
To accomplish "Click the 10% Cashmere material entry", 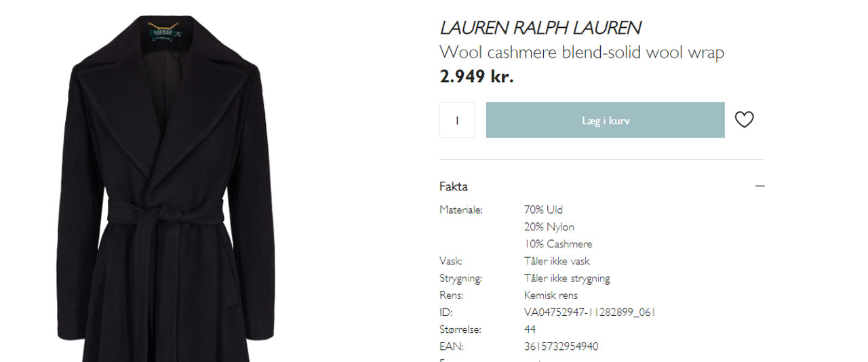I will (x=558, y=244).
